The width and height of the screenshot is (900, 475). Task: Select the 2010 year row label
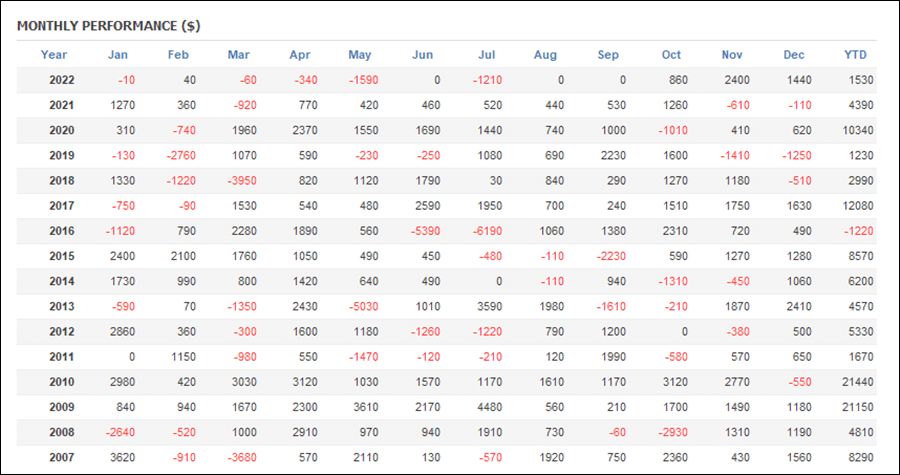coord(62,382)
